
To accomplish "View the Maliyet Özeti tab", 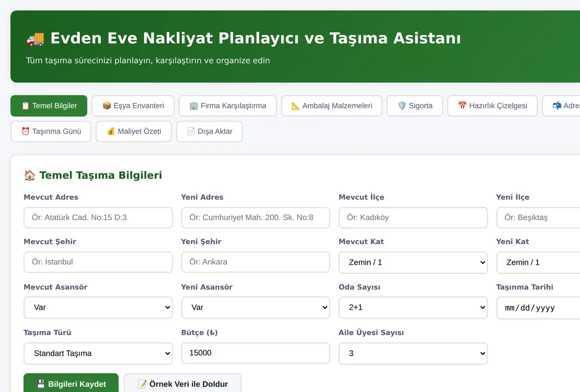I will tap(133, 131).
